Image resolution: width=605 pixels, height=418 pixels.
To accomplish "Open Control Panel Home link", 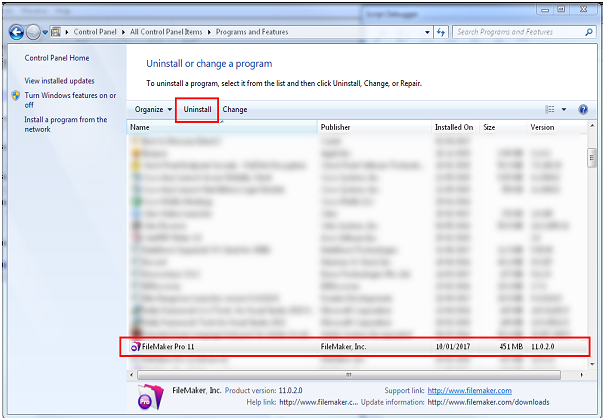I will click(x=57, y=58).
